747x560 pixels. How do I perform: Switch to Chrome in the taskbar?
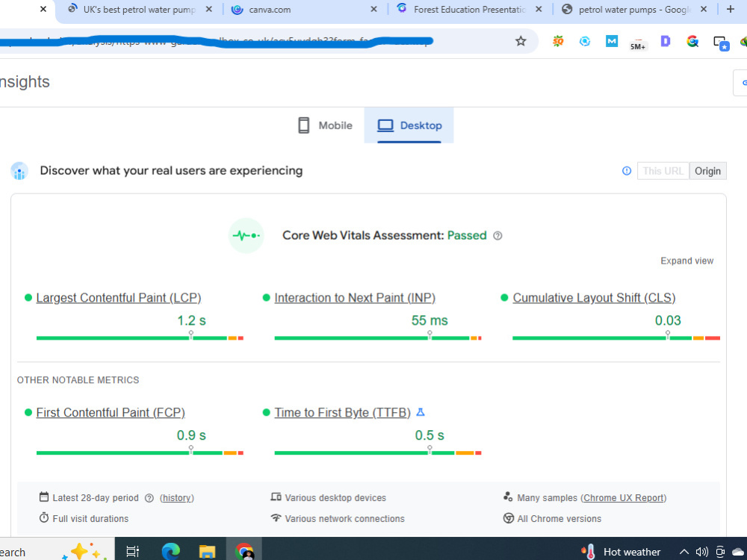coord(244,552)
